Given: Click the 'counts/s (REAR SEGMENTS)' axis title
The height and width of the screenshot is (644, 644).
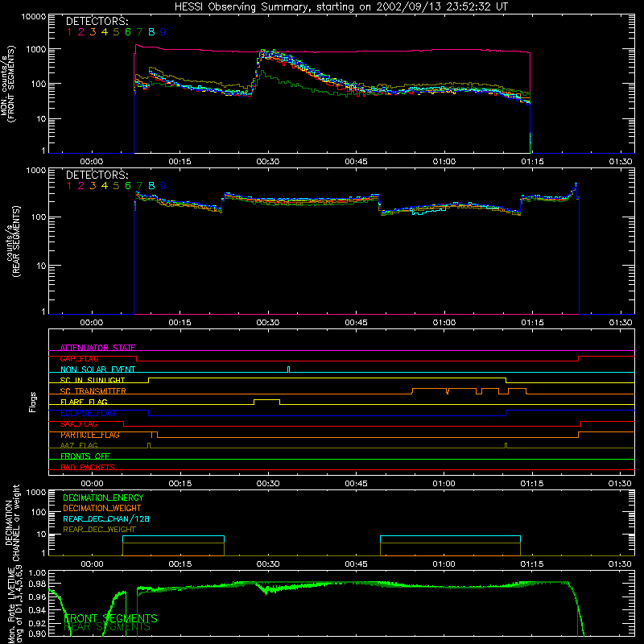Looking at the screenshot, I should point(13,242).
